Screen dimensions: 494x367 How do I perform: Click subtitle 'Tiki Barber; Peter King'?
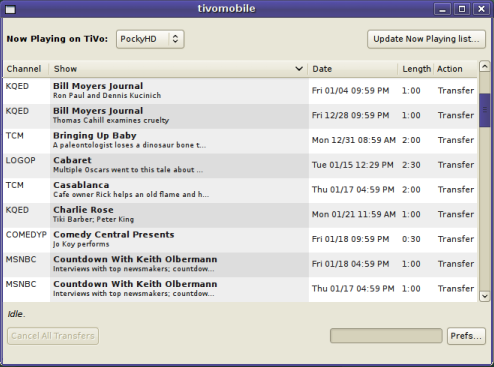[x=93, y=219]
